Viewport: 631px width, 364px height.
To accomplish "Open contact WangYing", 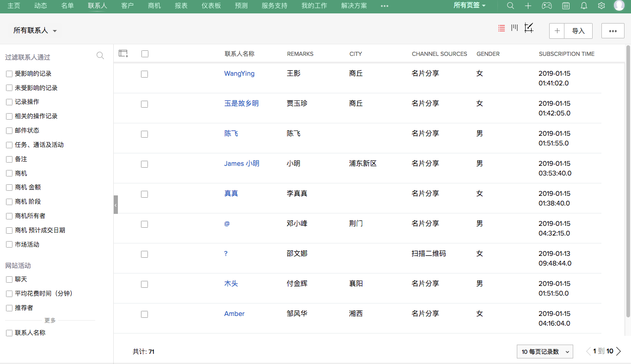I will click(x=239, y=73).
